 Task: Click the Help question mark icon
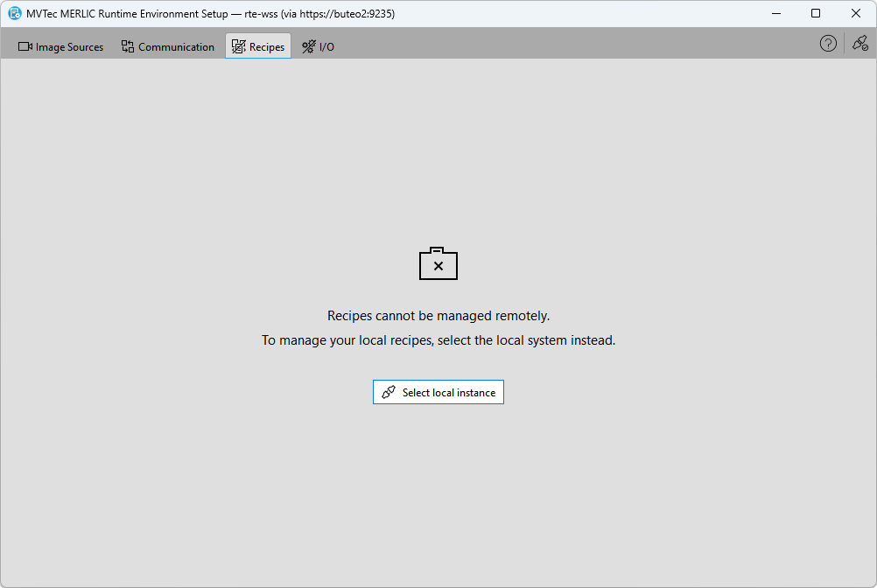coord(828,44)
